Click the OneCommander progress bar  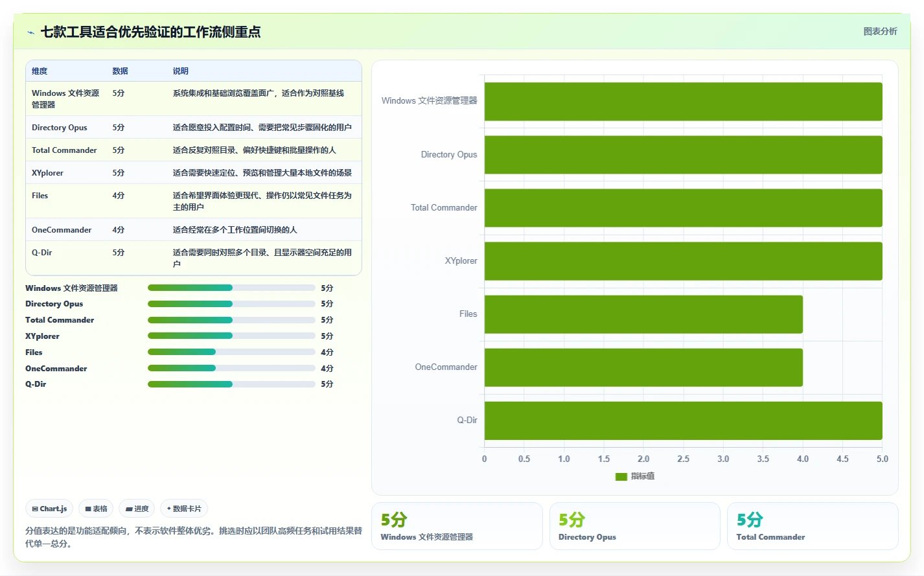[231, 368]
